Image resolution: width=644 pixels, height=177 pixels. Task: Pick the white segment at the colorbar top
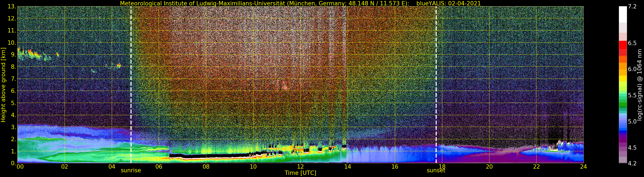(x=623, y=15)
